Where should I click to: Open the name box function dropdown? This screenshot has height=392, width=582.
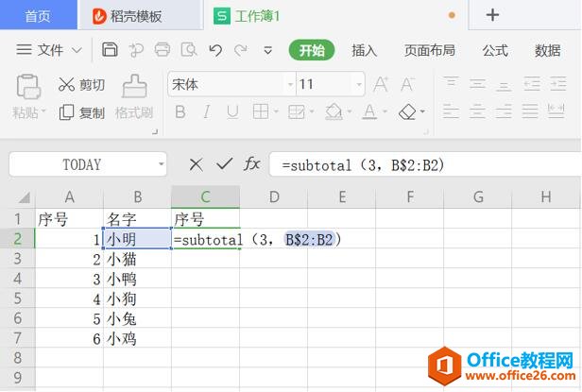pos(161,164)
